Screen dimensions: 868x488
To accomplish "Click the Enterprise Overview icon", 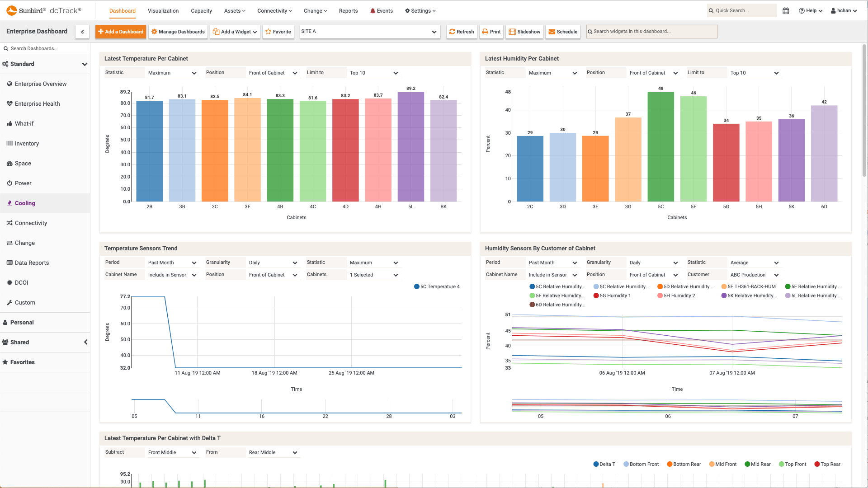I will point(9,84).
